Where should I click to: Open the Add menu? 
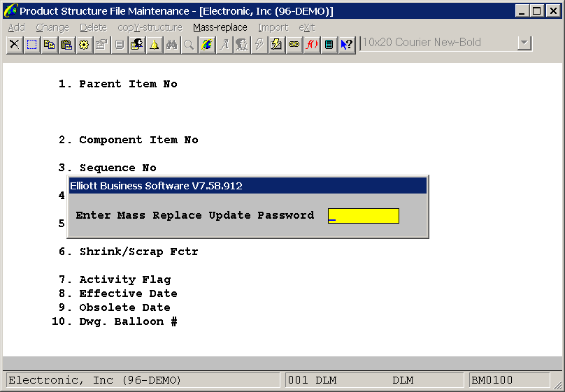pyautogui.click(x=17, y=27)
